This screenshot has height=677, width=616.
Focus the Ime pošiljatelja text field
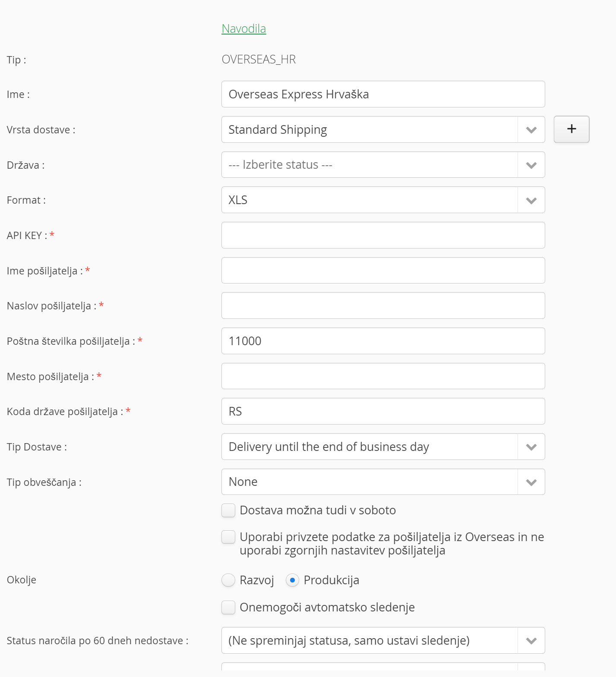pyautogui.click(x=383, y=271)
